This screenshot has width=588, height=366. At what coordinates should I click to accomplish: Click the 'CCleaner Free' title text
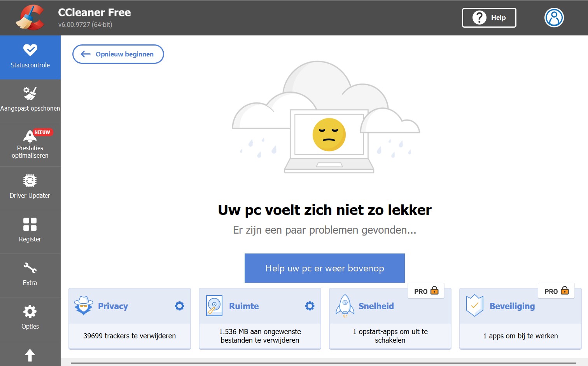[94, 12]
